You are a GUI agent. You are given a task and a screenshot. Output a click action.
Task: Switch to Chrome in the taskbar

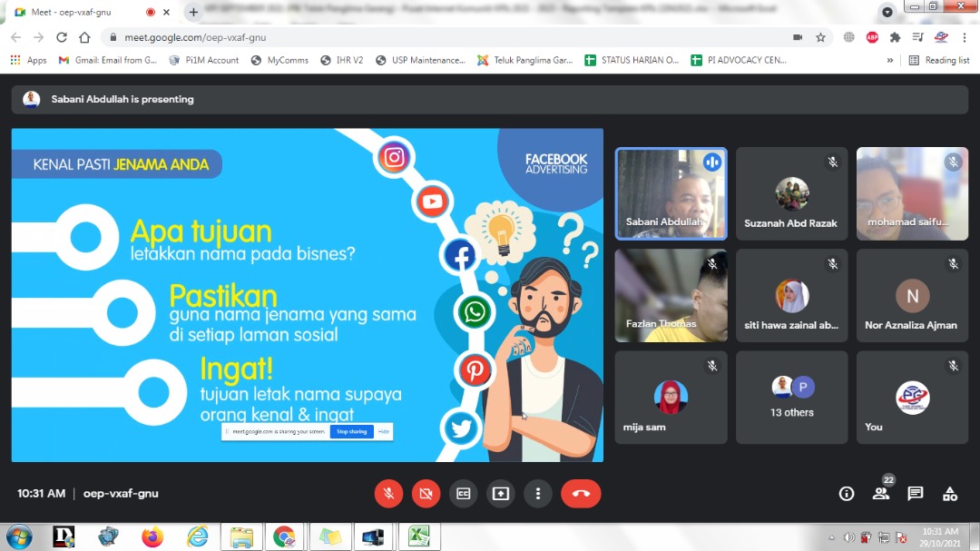(285, 537)
